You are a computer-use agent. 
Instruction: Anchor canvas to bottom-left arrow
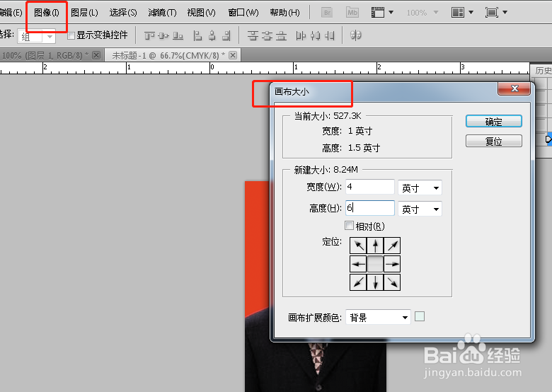(x=358, y=282)
